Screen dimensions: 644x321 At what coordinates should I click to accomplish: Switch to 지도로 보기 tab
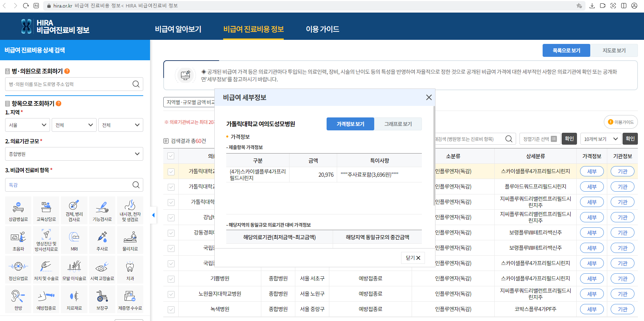[614, 50]
